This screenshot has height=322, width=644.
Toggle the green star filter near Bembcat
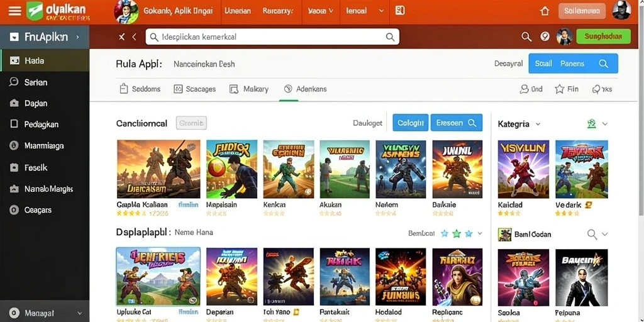457,234
